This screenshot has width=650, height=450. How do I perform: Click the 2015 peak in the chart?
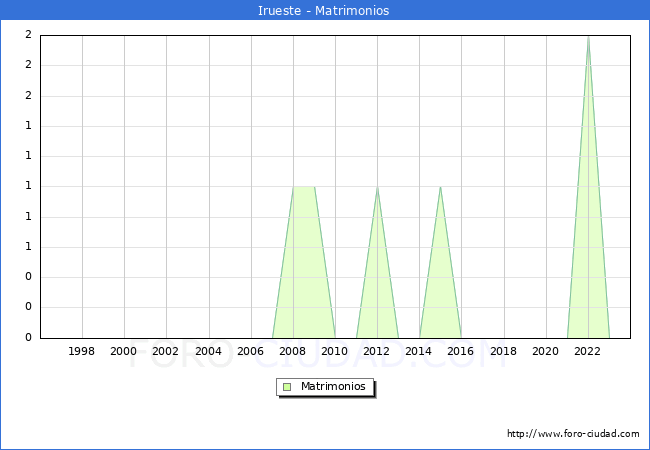440,190
